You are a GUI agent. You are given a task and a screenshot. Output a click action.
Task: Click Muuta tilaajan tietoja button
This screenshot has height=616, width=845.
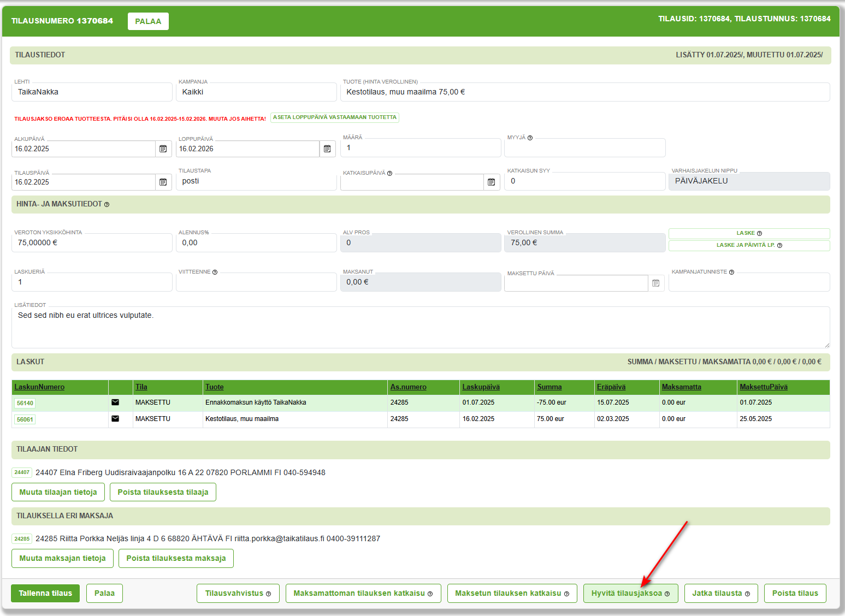[58, 492]
